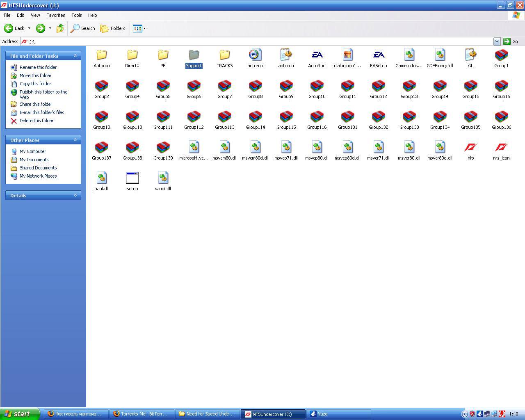The height and width of the screenshot is (420, 525).
Task: Toggle the Folders tree pane
Action: click(x=113, y=28)
